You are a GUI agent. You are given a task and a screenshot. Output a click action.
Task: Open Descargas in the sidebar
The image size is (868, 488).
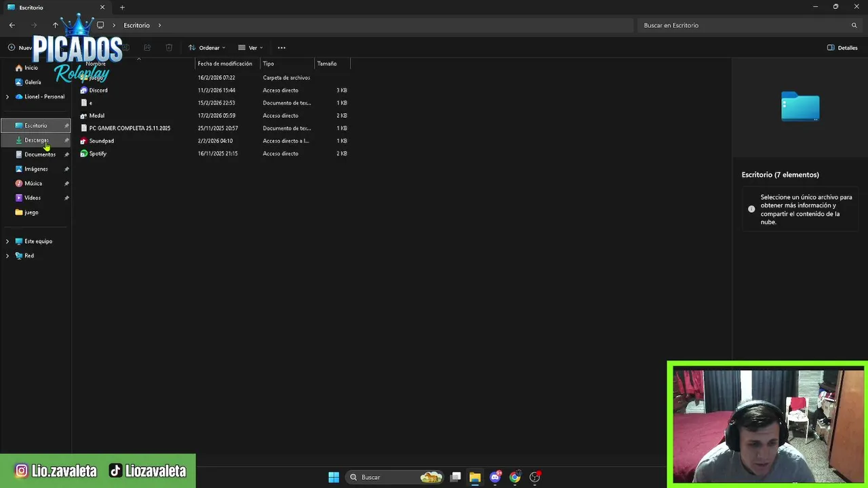37,140
